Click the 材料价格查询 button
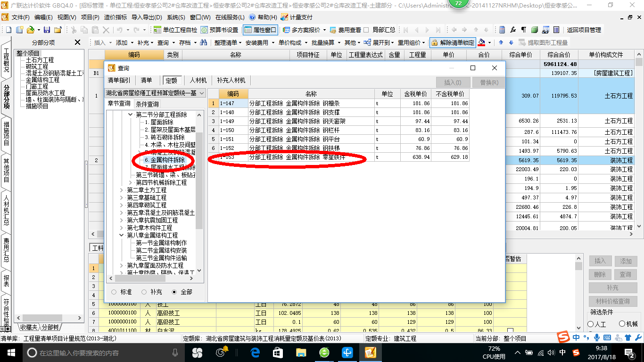The width and height of the screenshot is (644, 362). [612, 301]
